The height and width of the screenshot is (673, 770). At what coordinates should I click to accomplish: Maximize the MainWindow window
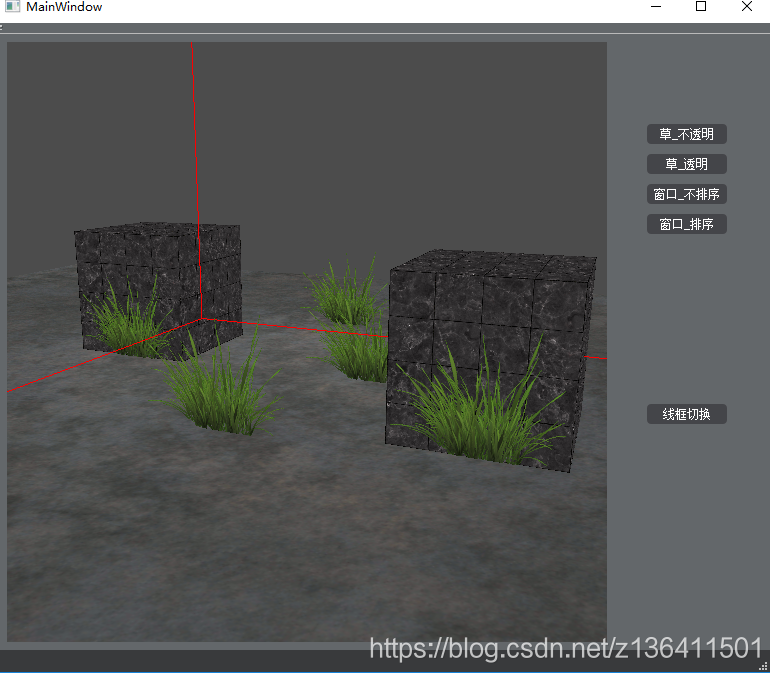pos(701,6)
